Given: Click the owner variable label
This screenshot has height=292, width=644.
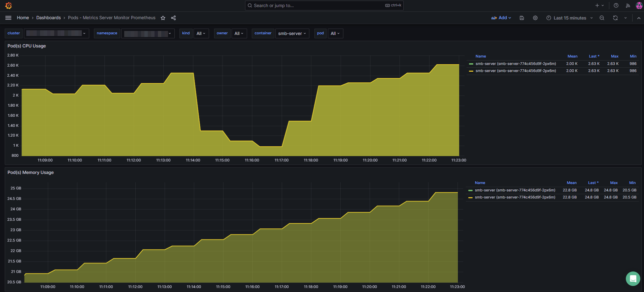Looking at the screenshot, I should (x=222, y=33).
